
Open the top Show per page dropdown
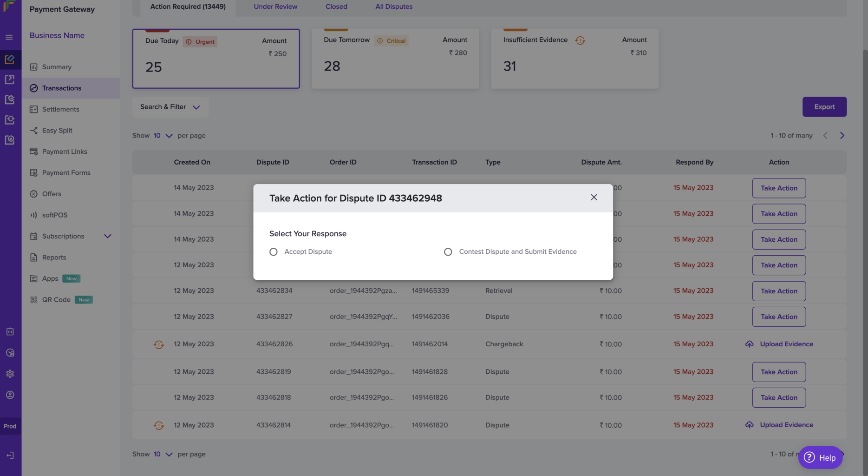click(x=163, y=136)
